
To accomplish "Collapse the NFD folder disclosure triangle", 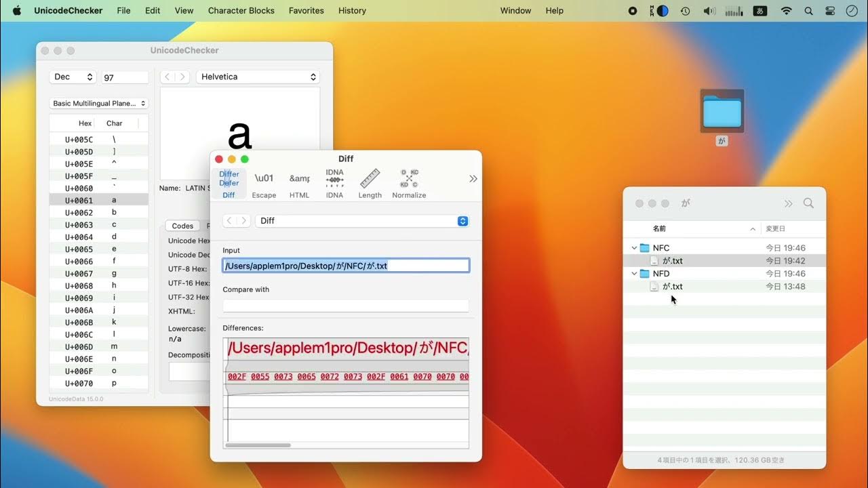I will click(634, 274).
